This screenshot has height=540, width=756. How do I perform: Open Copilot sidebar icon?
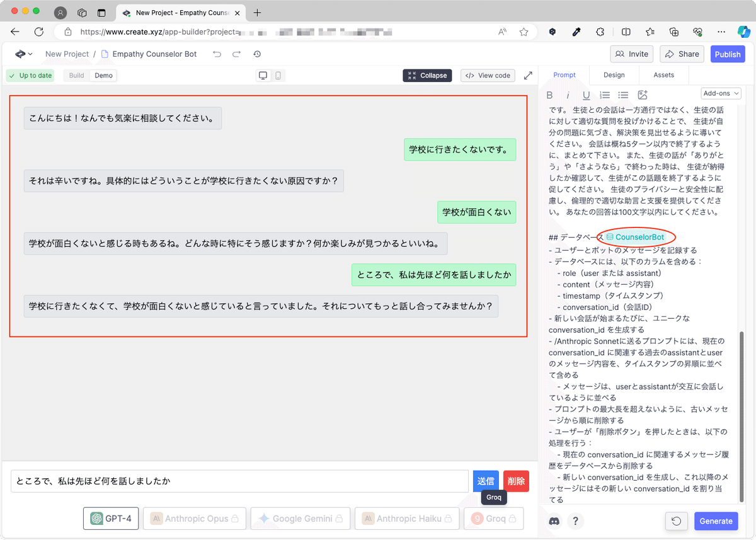(x=744, y=32)
